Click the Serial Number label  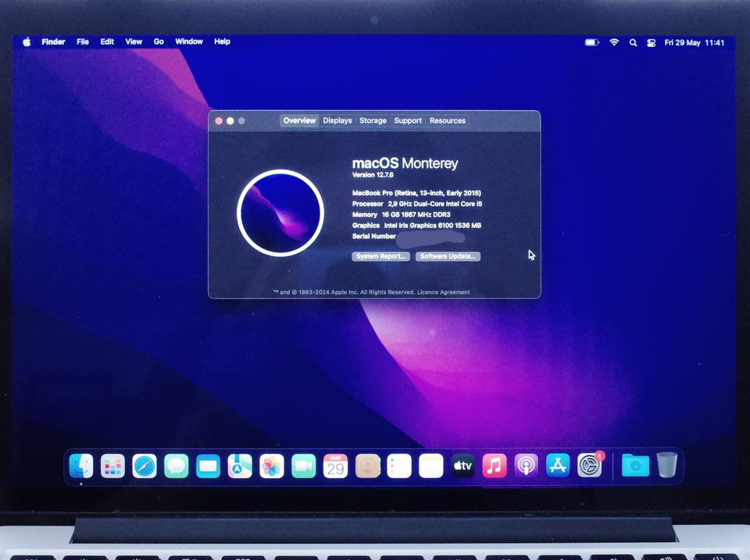coord(374,236)
